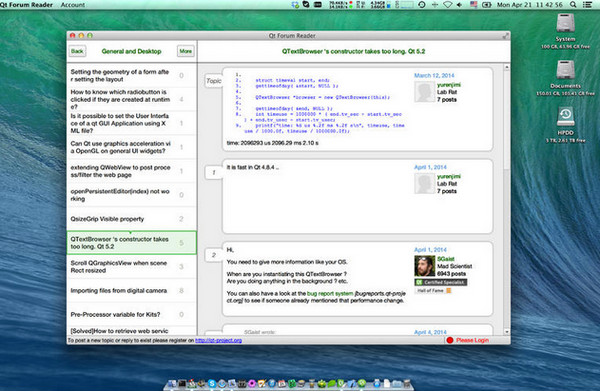
Task: Click the April 4, 2014 date
Action: (x=430, y=332)
